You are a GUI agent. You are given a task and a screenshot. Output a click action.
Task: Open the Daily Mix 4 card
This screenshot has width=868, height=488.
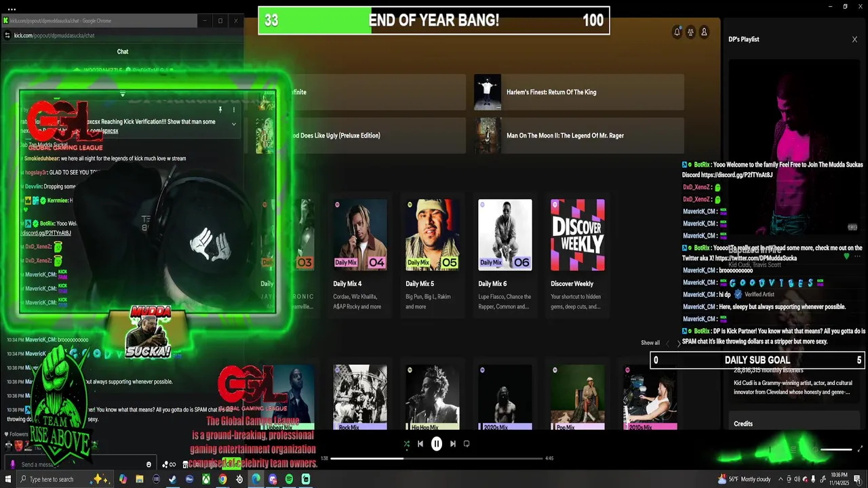pos(360,254)
